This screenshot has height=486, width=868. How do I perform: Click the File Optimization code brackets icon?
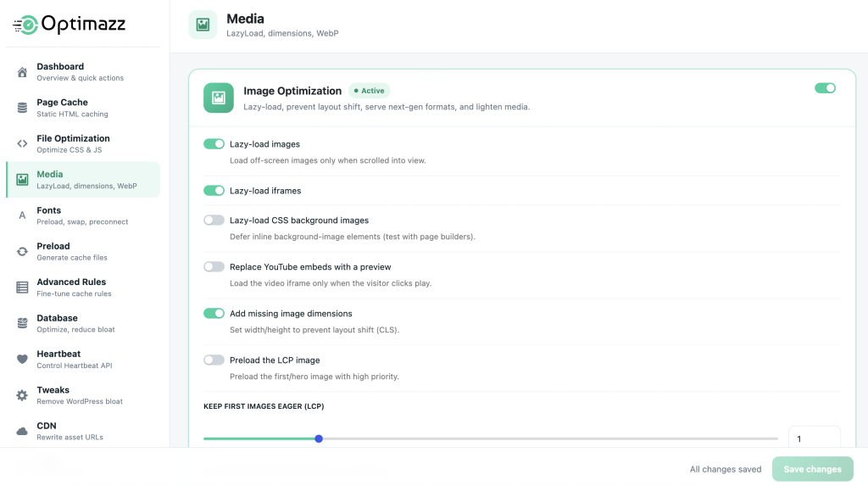pyautogui.click(x=22, y=143)
